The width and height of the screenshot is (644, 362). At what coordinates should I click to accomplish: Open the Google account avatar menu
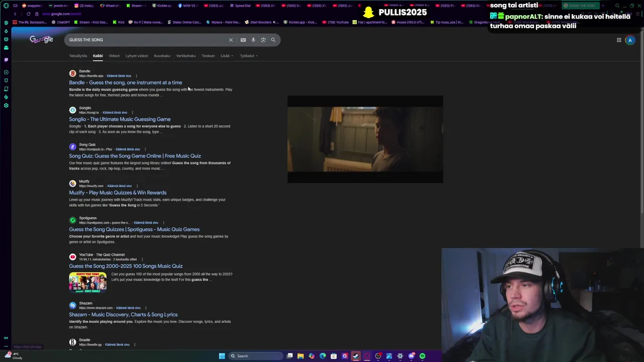[630, 40]
